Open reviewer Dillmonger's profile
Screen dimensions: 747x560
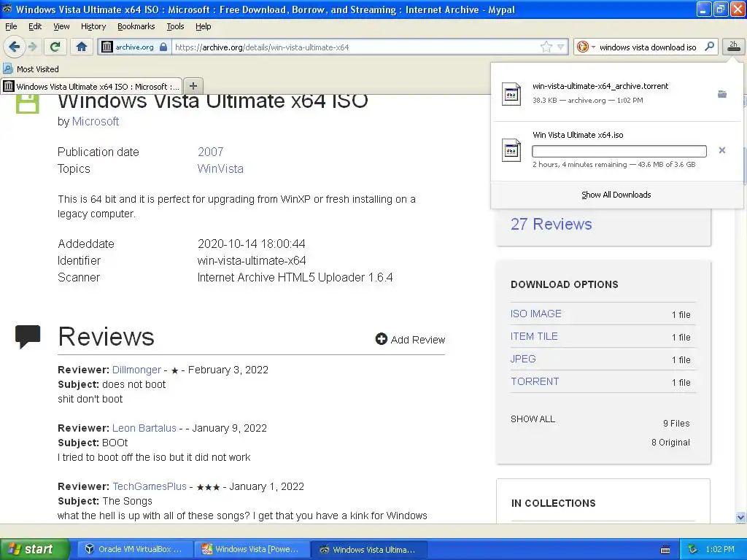(x=136, y=370)
